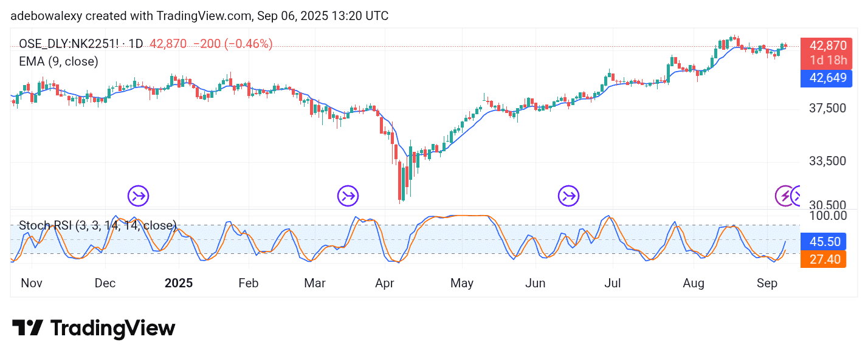Click the Nov time axis label
868x359 pixels.
(x=30, y=283)
